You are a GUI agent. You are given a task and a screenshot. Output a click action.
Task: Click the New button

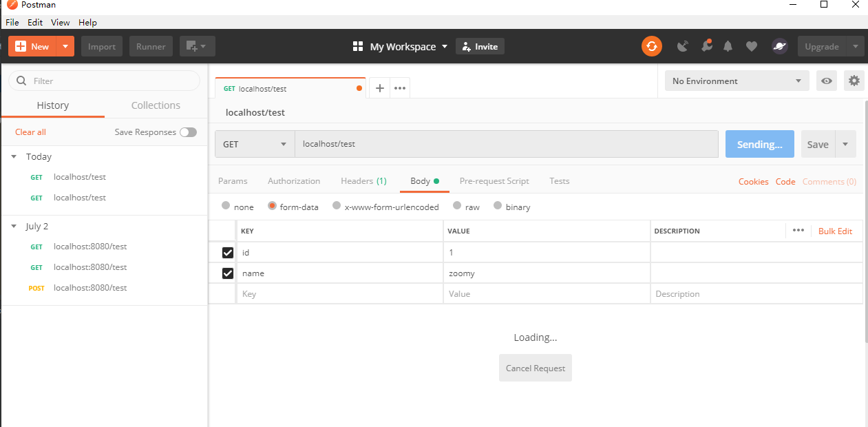(x=32, y=46)
